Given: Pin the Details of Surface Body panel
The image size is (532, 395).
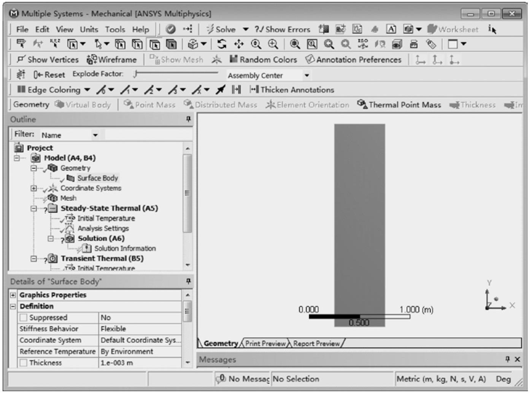Looking at the screenshot, I should tap(188, 281).
